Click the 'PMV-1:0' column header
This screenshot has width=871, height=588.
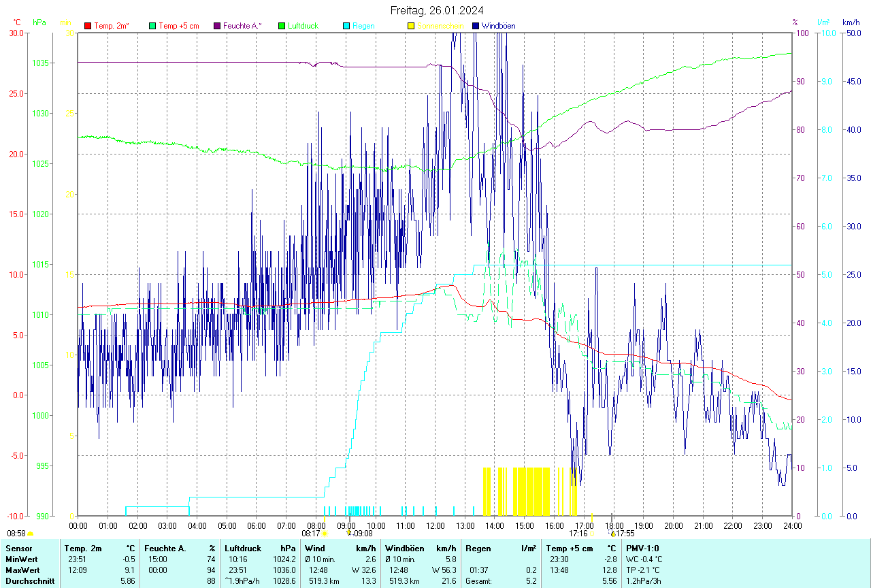642,548
